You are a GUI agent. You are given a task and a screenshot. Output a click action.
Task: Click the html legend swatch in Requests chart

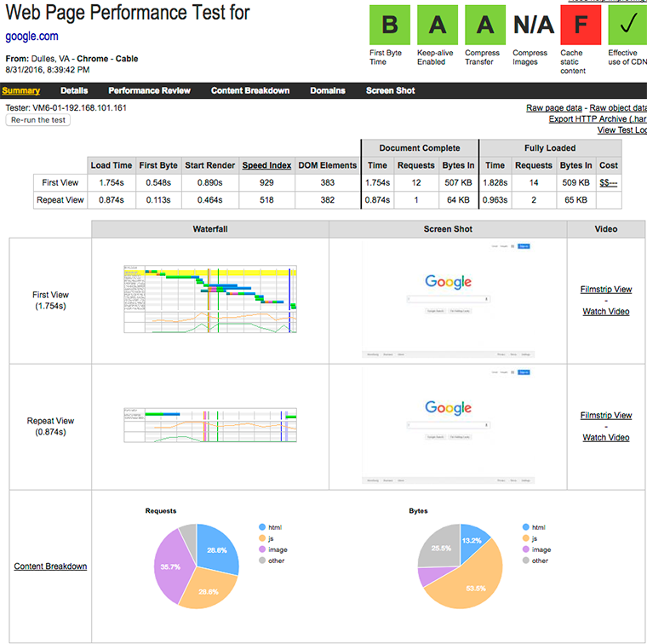click(x=262, y=527)
